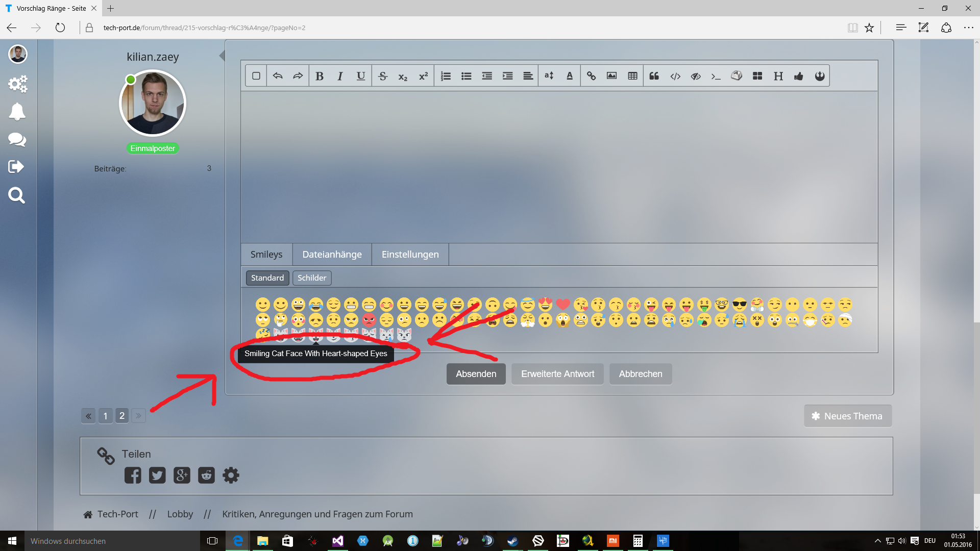
Task: Click the strikethrough formatting icon
Action: click(x=383, y=76)
